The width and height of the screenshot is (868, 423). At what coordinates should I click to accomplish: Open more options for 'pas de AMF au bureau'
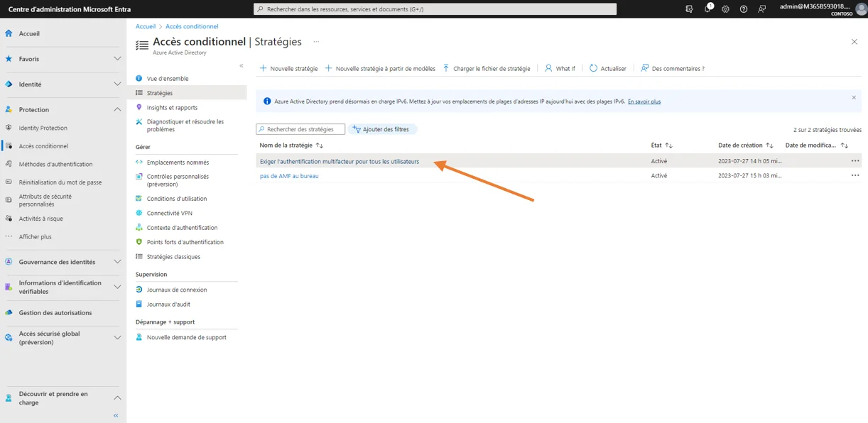pos(855,176)
